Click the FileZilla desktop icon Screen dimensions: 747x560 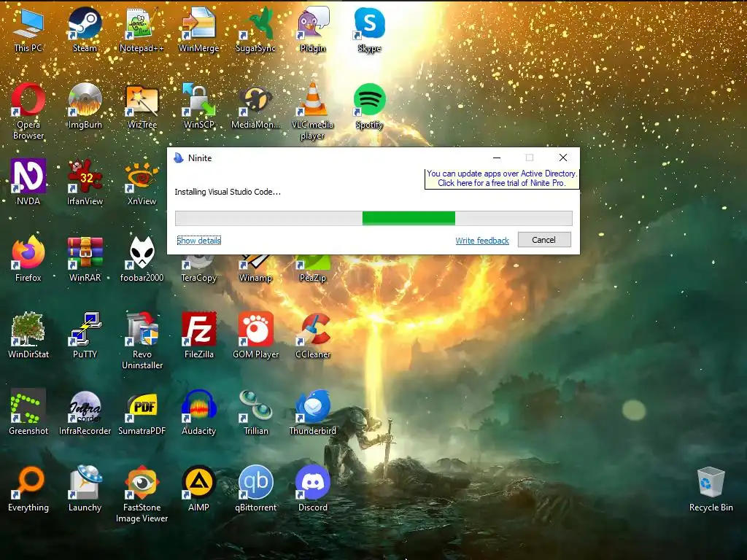tap(198, 335)
